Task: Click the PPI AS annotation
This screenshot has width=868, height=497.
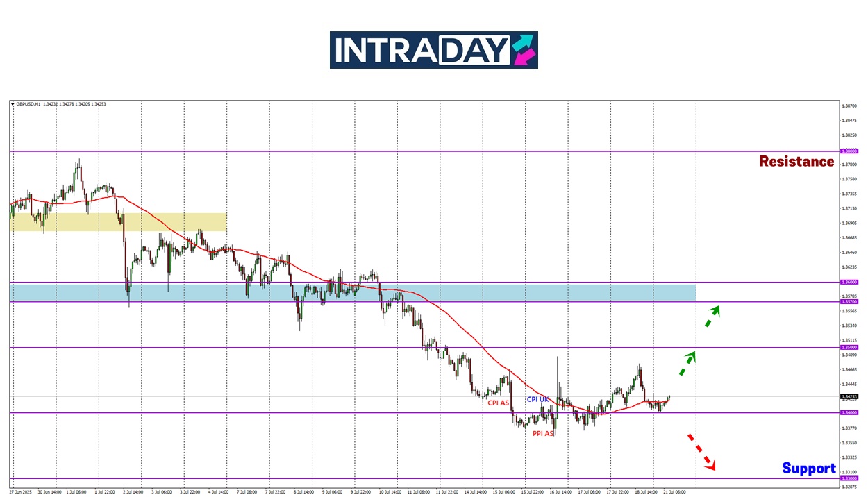Action: 543,433
